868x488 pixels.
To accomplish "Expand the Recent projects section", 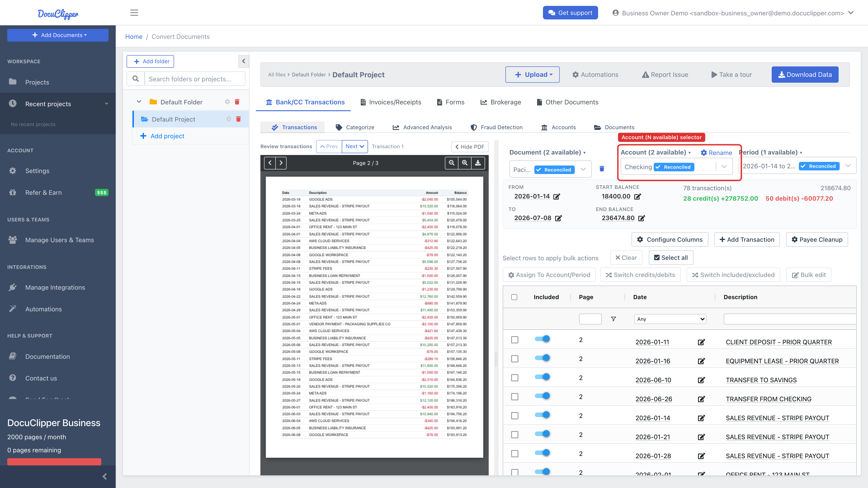I will coord(58,104).
